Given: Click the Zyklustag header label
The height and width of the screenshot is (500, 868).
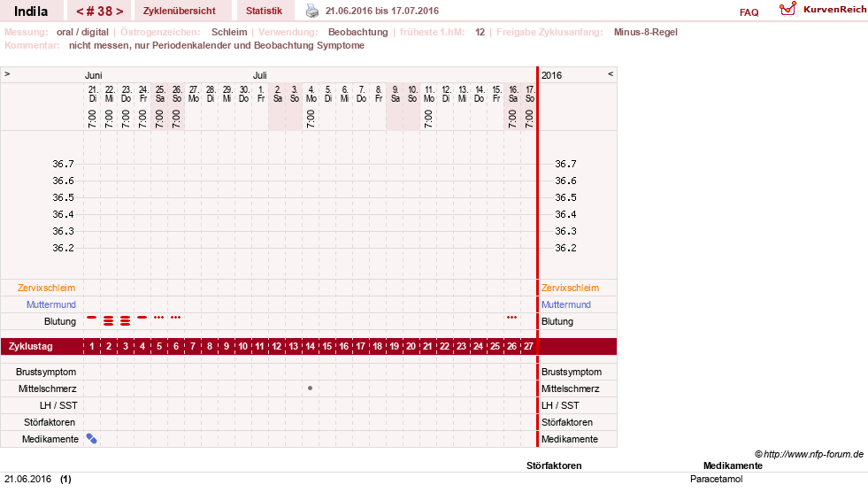Looking at the screenshot, I should (x=31, y=346).
